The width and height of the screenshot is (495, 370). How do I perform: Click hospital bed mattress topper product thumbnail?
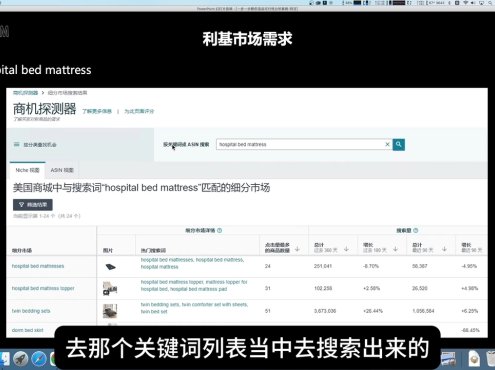(110, 289)
